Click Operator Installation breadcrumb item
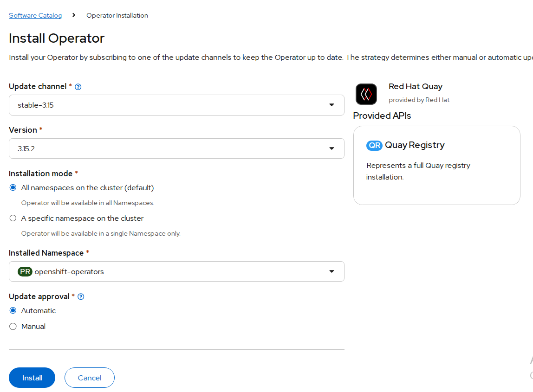 (117, 15)
